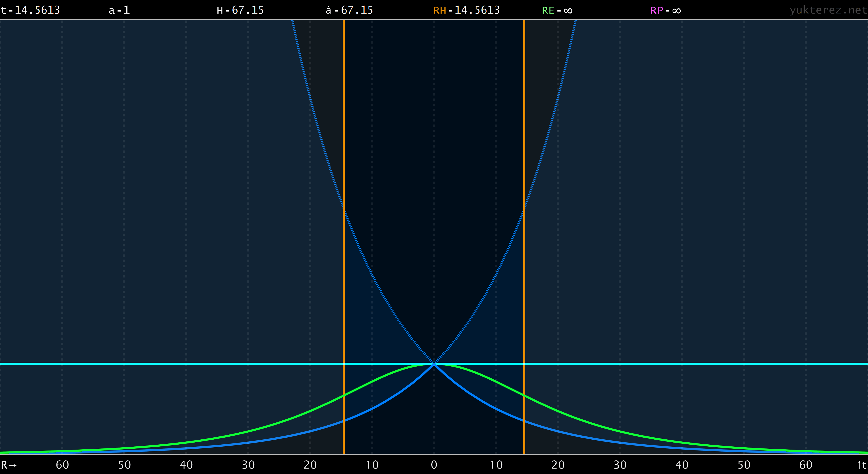Select the green RE = ∞ label

tap(557, 10)
